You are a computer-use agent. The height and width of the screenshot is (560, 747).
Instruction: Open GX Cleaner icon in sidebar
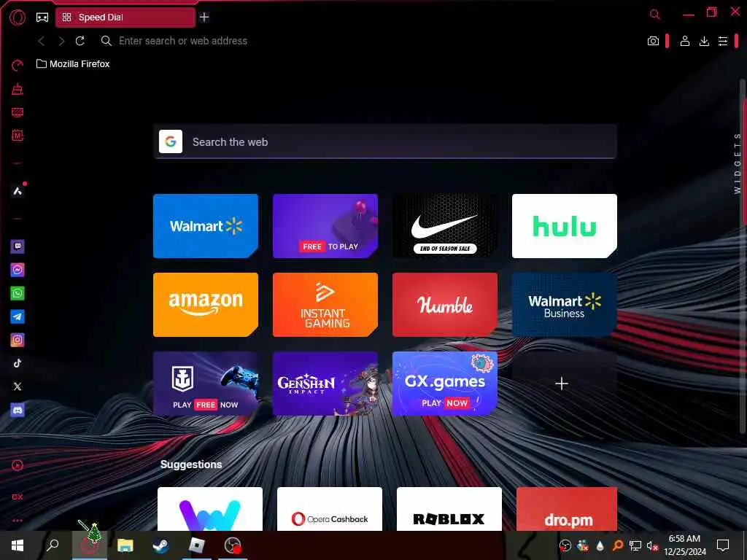(18, 88)
